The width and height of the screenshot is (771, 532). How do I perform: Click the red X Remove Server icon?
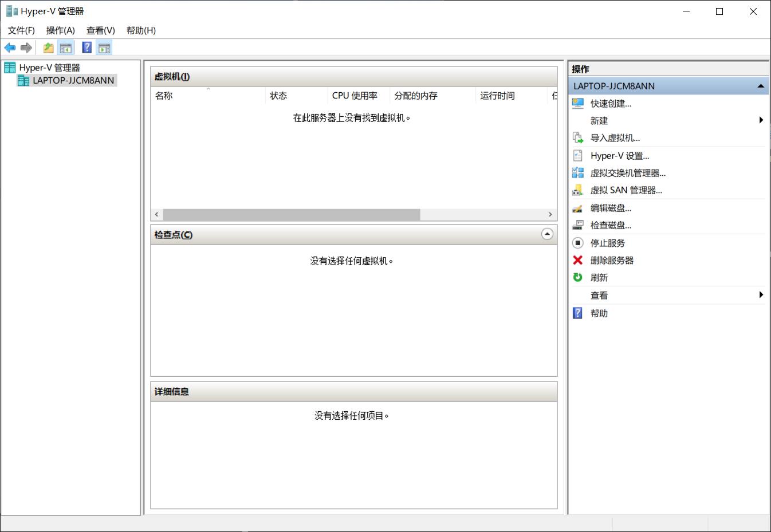[578, 260]
